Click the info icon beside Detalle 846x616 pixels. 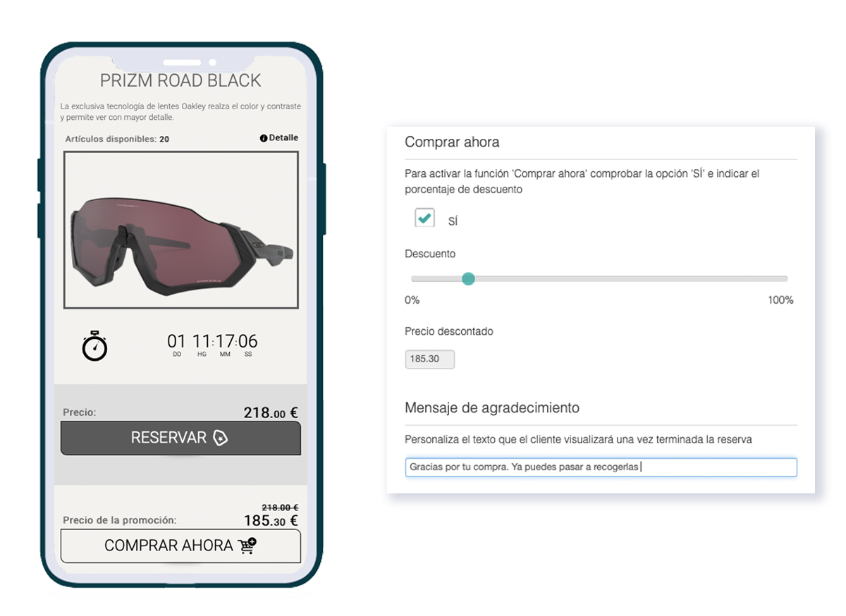(264, 139)
